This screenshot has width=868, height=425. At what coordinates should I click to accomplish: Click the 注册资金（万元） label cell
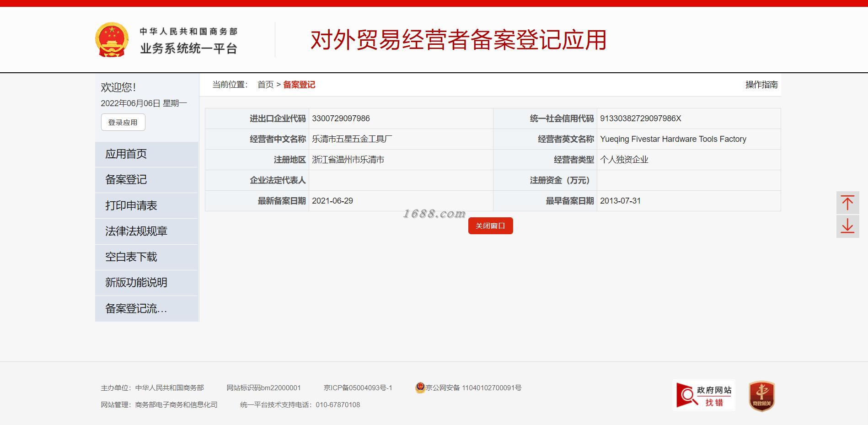pyautogui.click(x=545, y=180)
